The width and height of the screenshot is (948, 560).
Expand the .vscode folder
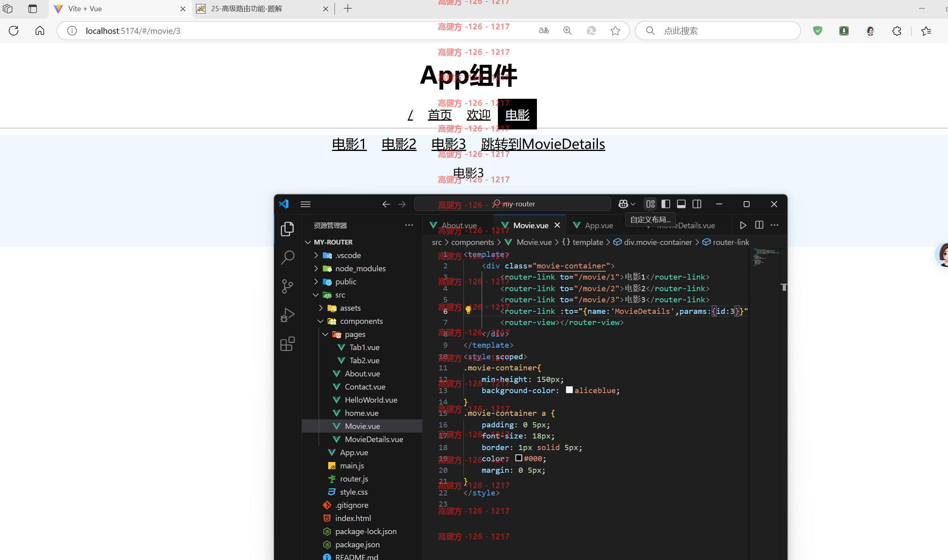coord(316,255)
